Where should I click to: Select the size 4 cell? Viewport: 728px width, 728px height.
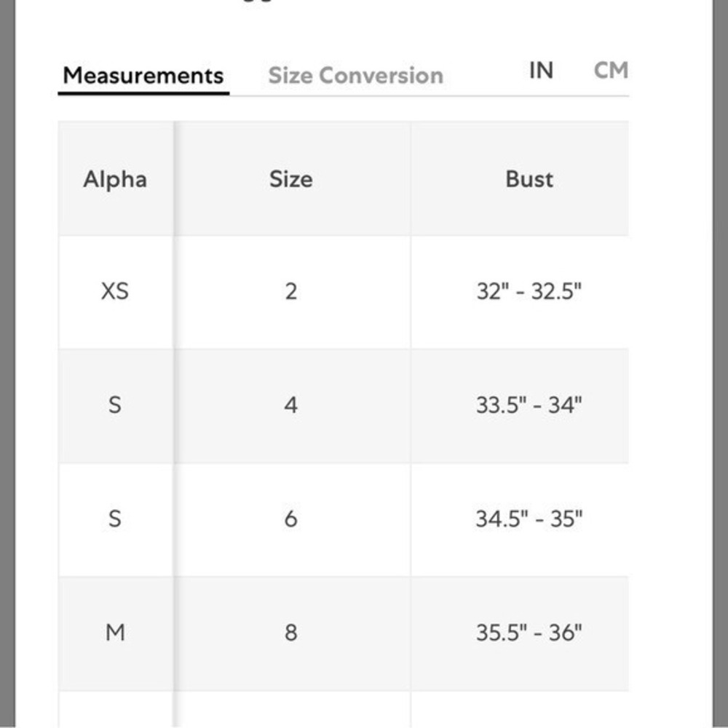pos(292,405)
